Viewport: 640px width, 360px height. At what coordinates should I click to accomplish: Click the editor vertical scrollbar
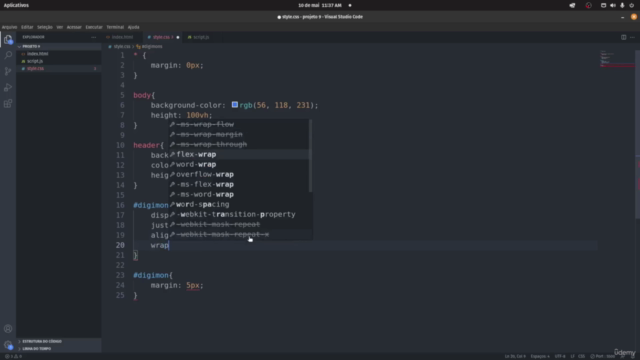(637, 135)
